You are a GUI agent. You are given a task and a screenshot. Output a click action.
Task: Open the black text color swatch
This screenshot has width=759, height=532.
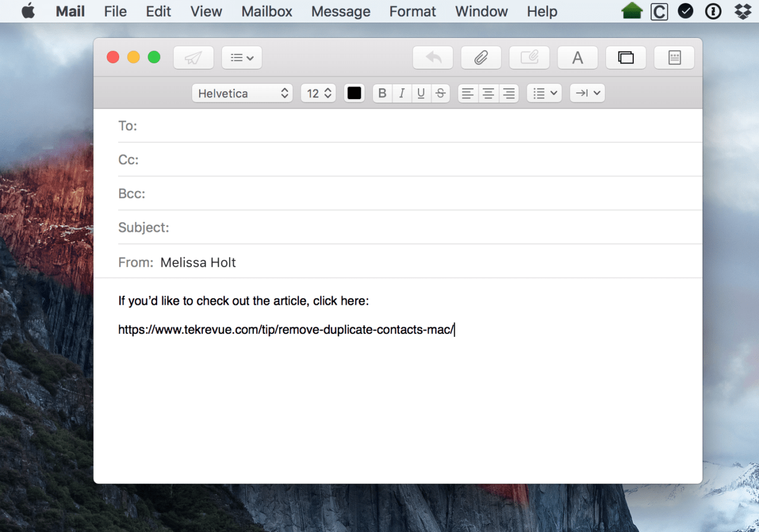[355, 93]
